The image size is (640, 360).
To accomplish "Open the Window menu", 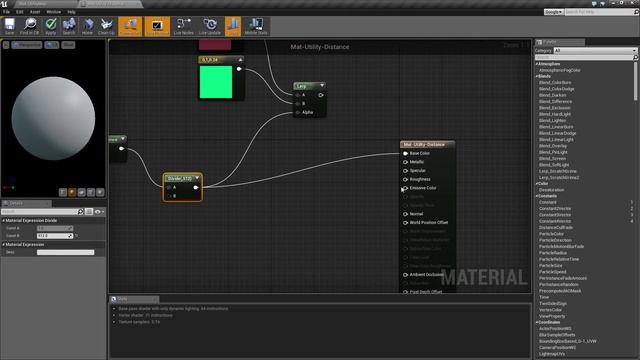I will (x=53, y=12).
